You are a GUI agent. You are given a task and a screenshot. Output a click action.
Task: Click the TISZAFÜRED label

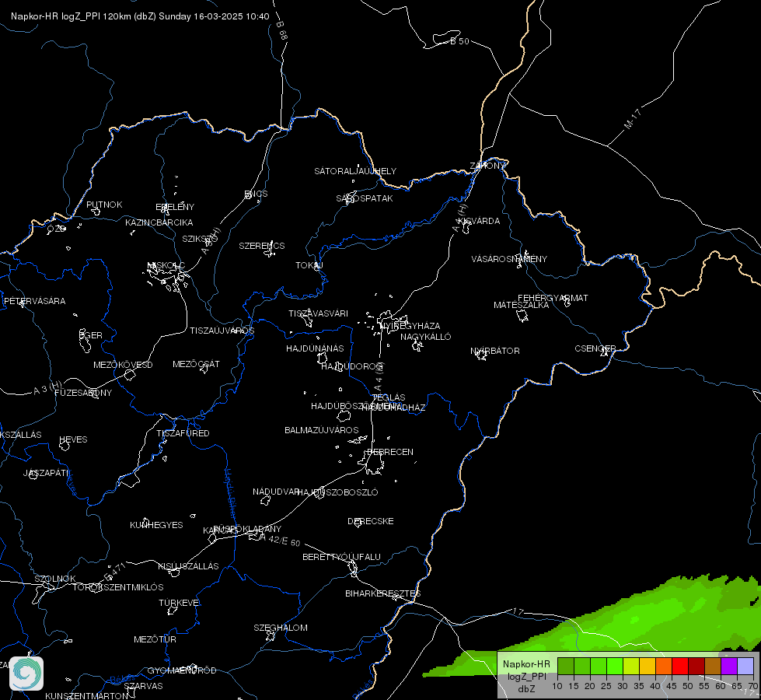[183, 432]
